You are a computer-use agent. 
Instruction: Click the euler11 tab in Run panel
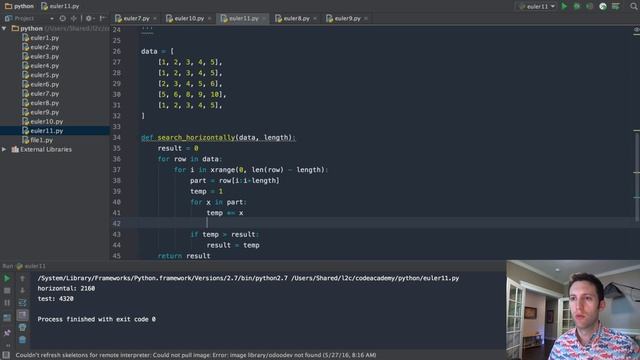click(31, 266)
